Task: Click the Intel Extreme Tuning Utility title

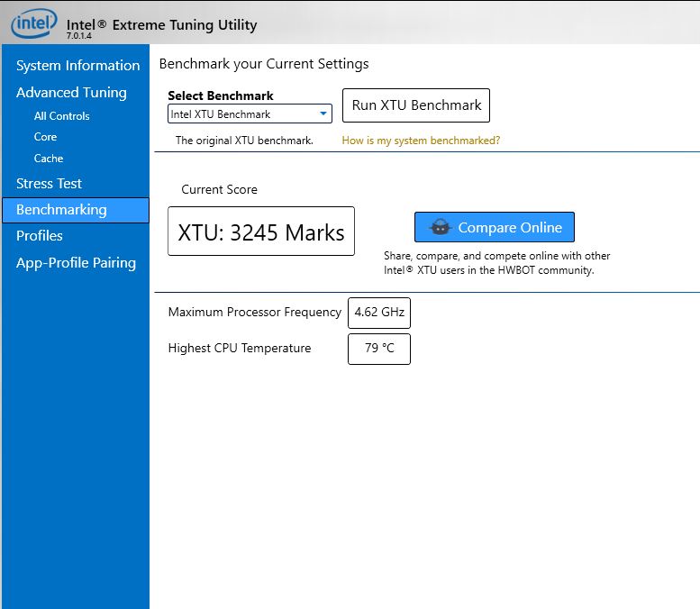Action: coord(161,25)
